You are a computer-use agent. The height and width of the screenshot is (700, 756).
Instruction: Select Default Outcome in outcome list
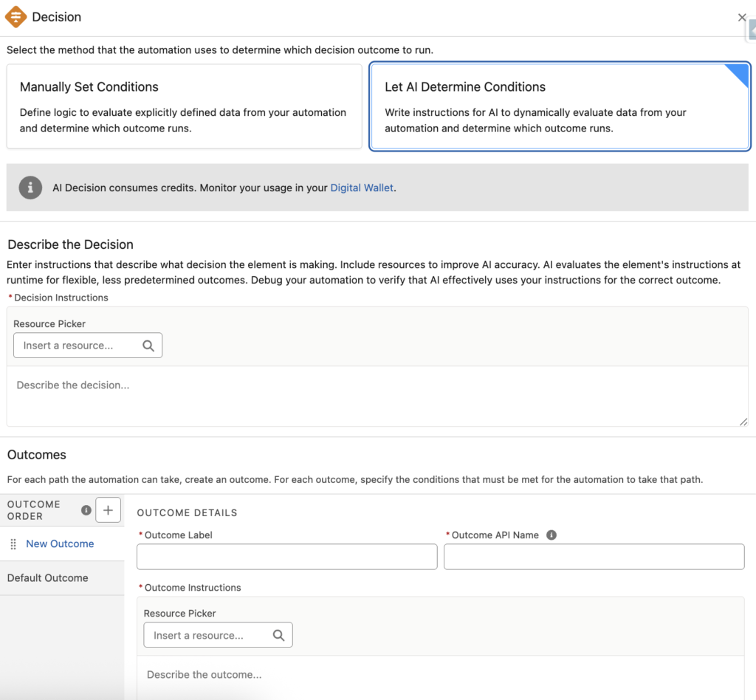coord(48,578)
